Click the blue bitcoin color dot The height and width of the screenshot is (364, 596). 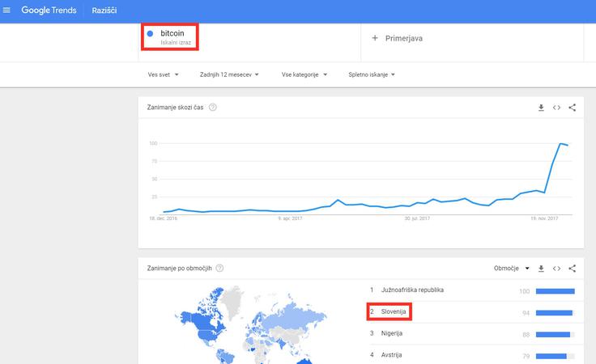pyautogui.click(x=150, y=33)
